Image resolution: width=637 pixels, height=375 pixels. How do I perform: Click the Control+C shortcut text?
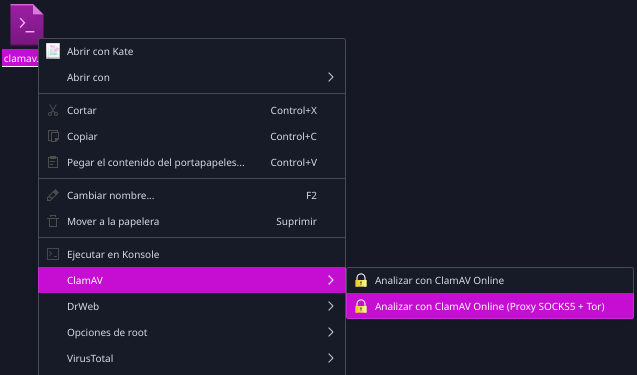pos(293,136)
